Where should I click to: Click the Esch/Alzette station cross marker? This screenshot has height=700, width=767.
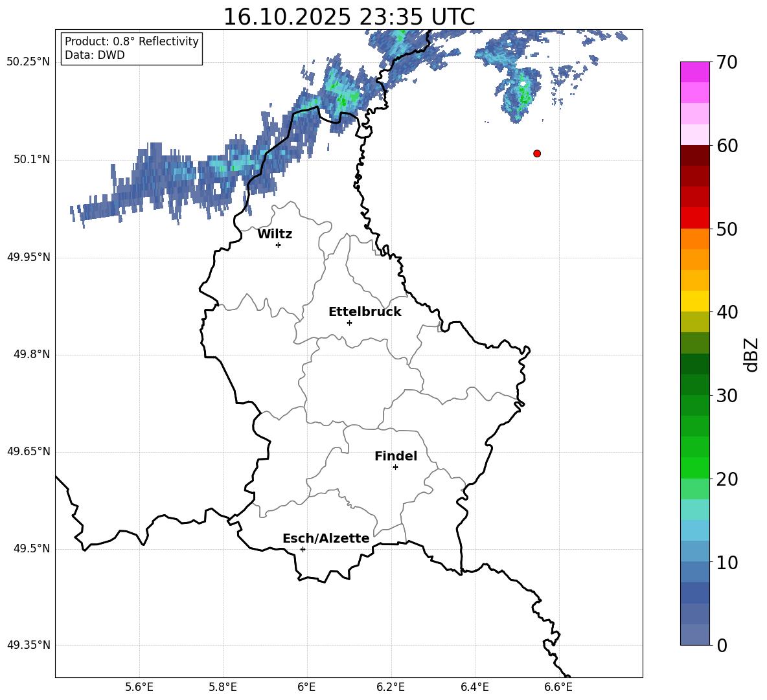(x=303, y=549)
